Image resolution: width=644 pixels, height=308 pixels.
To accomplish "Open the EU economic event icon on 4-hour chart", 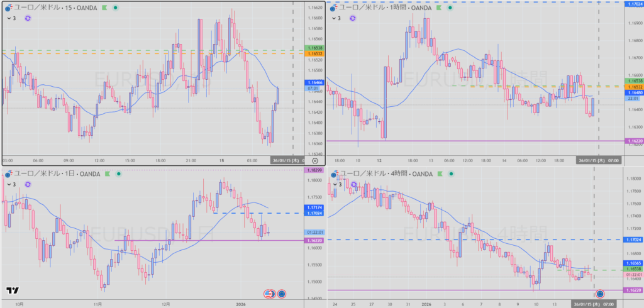I will coord(600,294).
